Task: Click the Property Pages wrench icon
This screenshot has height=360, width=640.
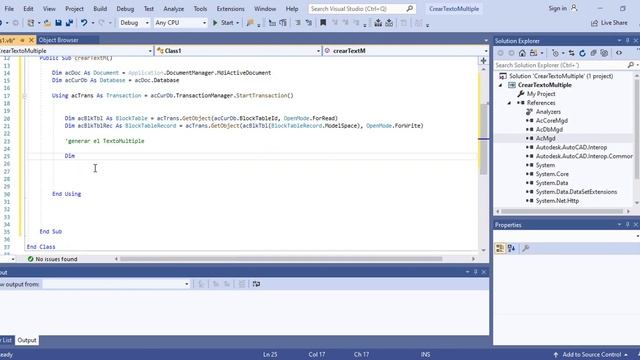Action: point(526,248)
